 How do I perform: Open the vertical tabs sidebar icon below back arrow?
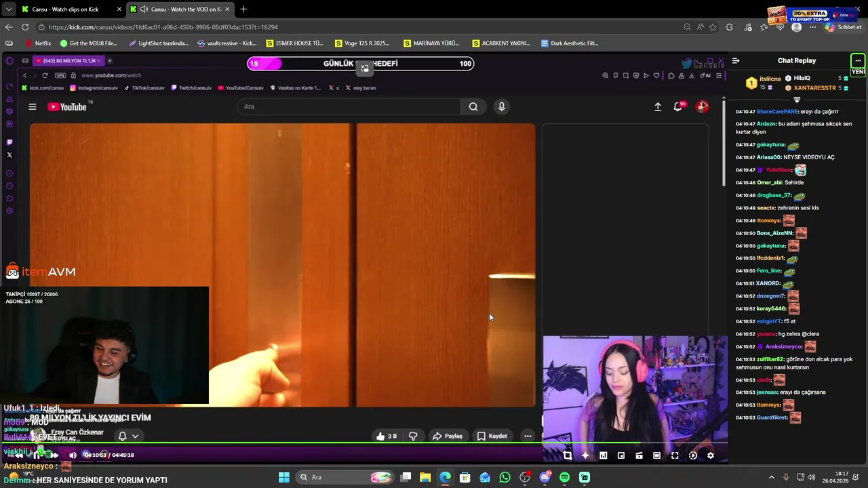click(9, 43)
